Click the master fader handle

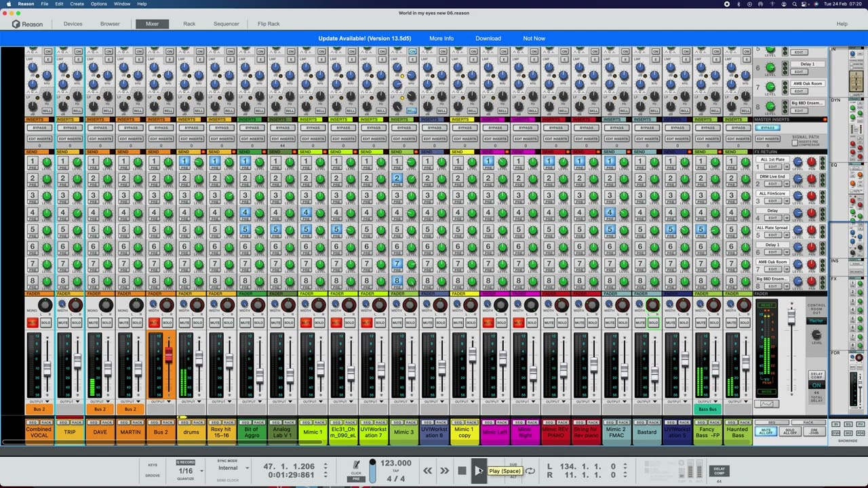pos(791,317)
